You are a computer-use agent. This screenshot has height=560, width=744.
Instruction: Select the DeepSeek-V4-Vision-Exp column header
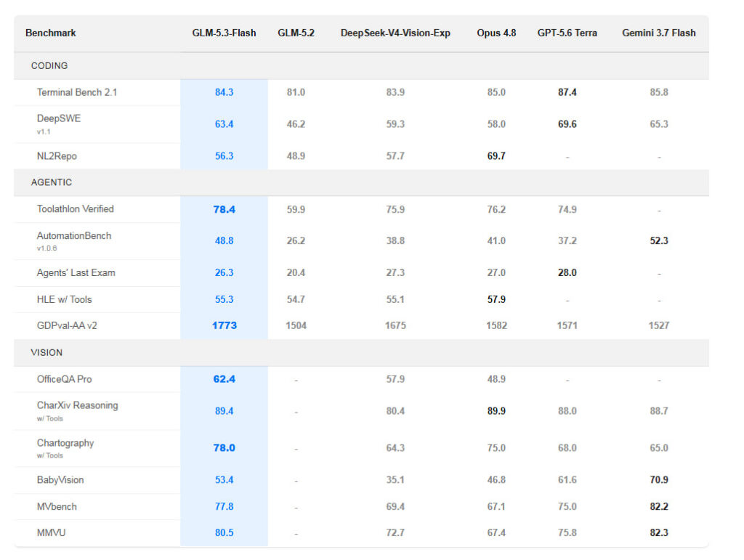(x=395, y=33)
